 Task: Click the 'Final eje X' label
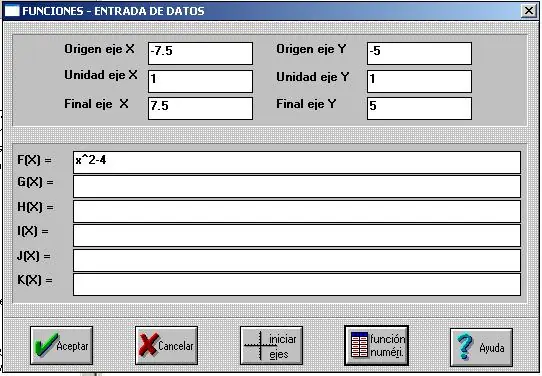tap(96, 104)
